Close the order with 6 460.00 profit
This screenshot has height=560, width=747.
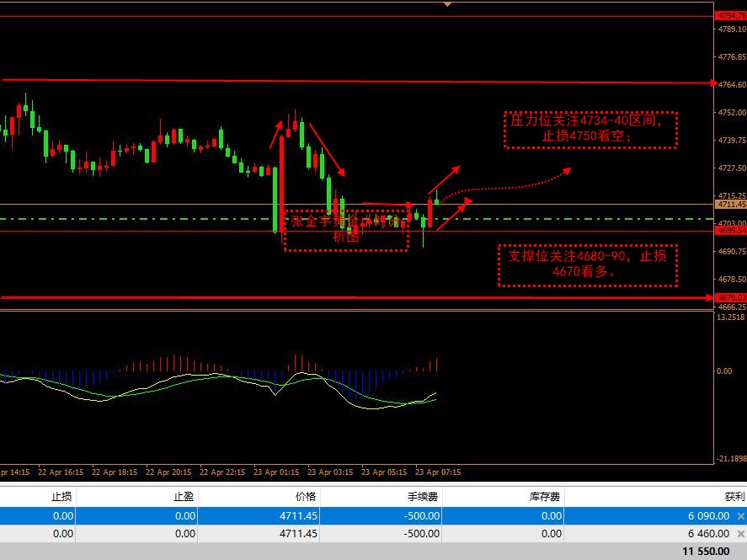pos(740,533)
